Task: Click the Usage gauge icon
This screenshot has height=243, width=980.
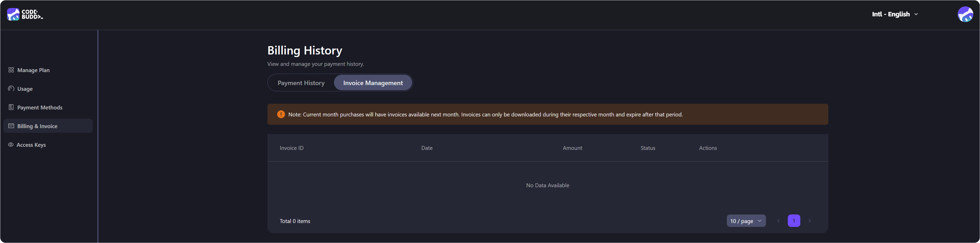Action: click(x=11, y=88)
